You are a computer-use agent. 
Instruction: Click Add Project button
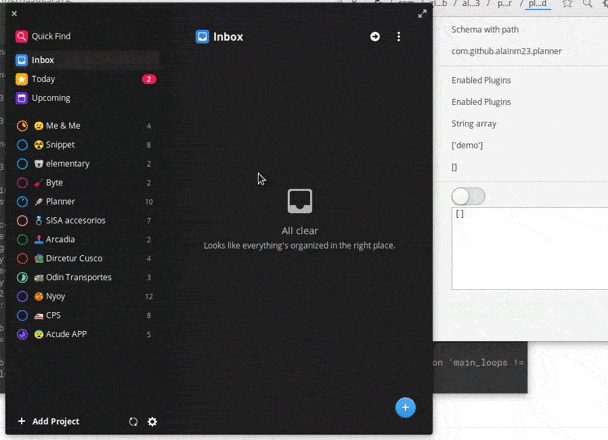pyautogui.click(x=48, y=421)
